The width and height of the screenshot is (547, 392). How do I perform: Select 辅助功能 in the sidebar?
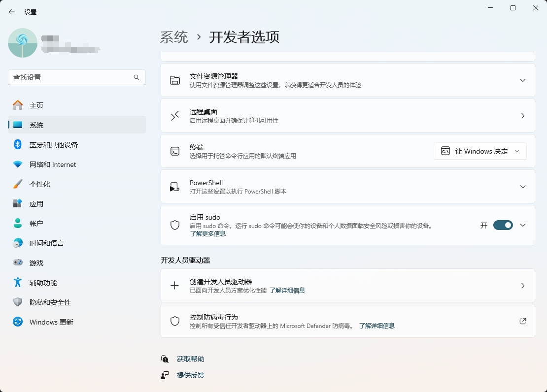click(77, 283)
